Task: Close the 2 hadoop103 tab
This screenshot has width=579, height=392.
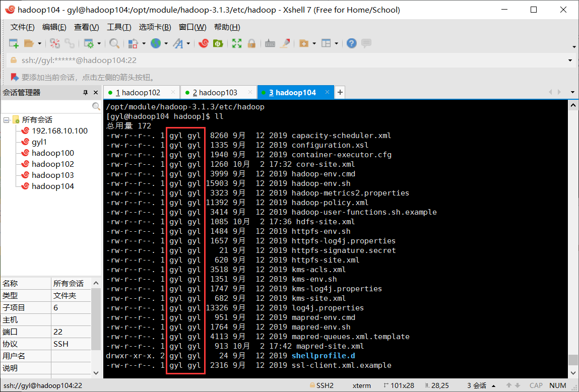Action: [x=250, y=92]
